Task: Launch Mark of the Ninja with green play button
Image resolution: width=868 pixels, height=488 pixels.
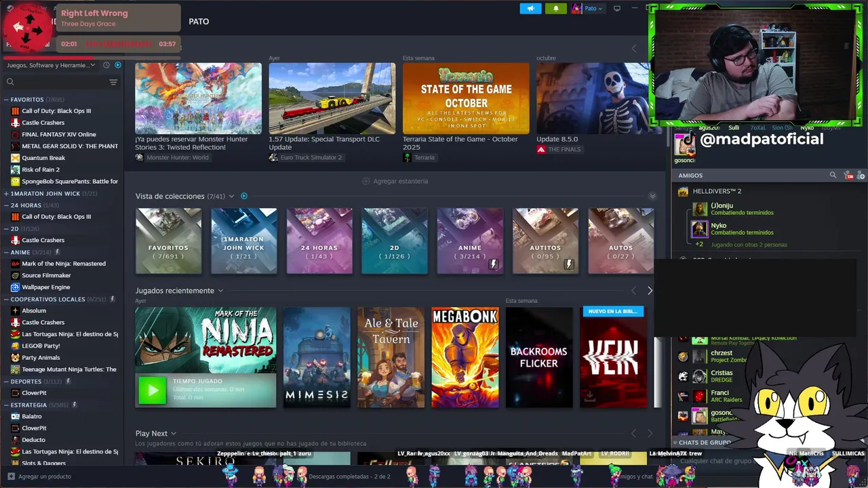Action: click(x=152, y=390)
